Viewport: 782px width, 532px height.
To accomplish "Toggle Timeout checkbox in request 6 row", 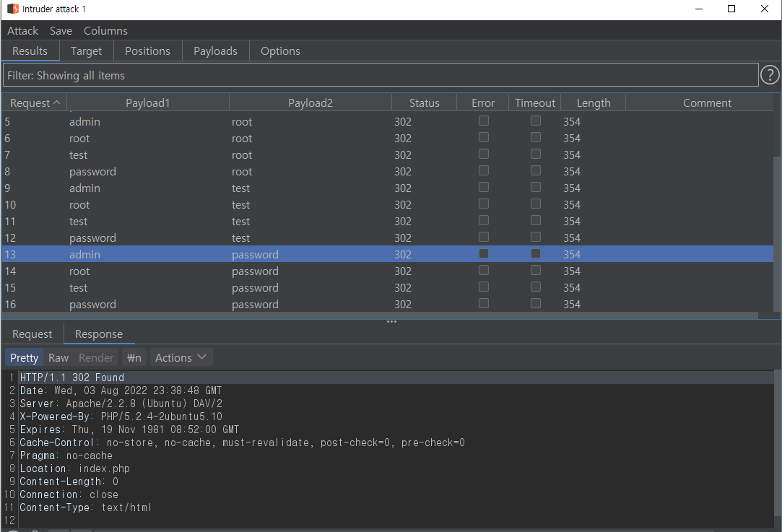I will (536, 137).
